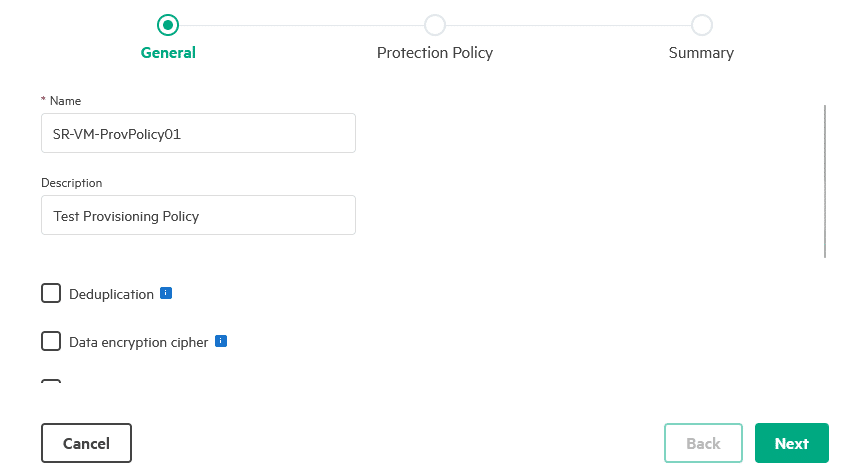The image size is (868, 471).
Task: Open the Deduplication info icon
Action: (166, 293)
